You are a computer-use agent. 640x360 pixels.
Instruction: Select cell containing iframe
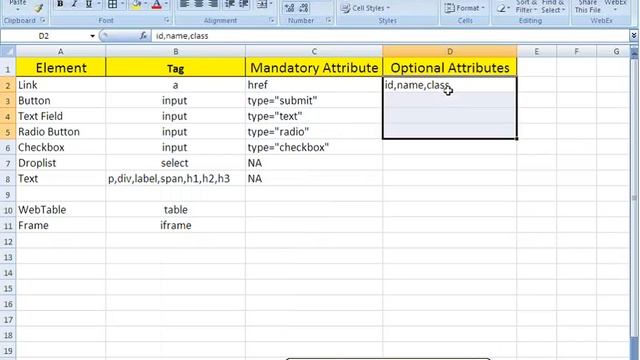[176, 225]
